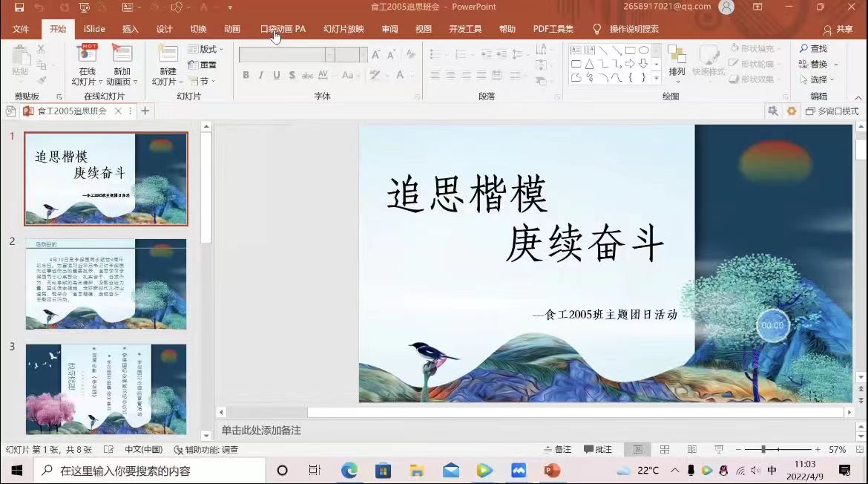Select the right arrow shape

pyautogui.click(x=630, y=64)
